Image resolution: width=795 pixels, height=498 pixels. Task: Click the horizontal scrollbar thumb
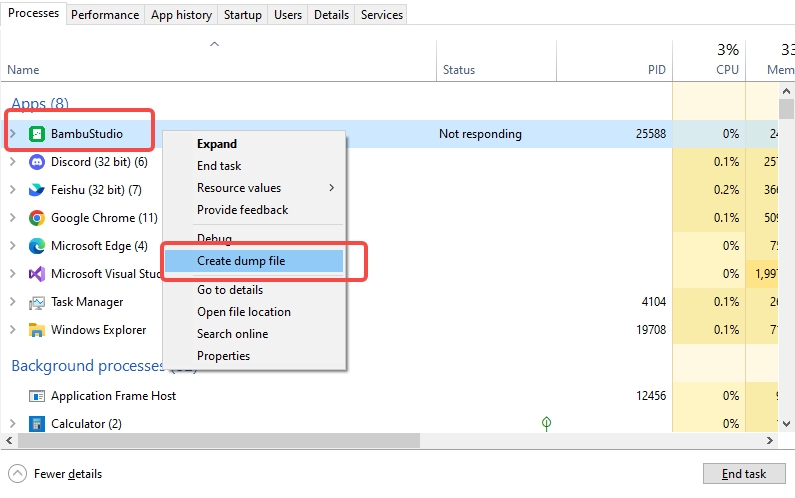219,440
